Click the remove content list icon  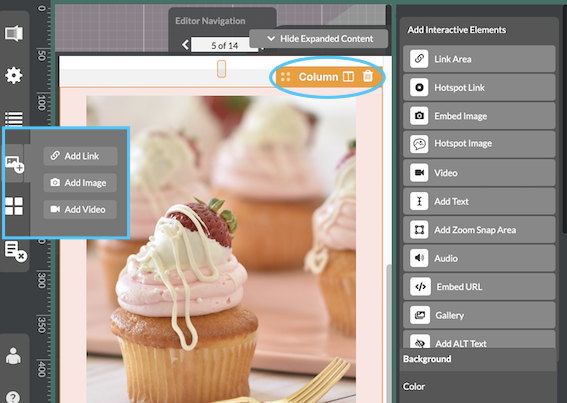(16, 251)
